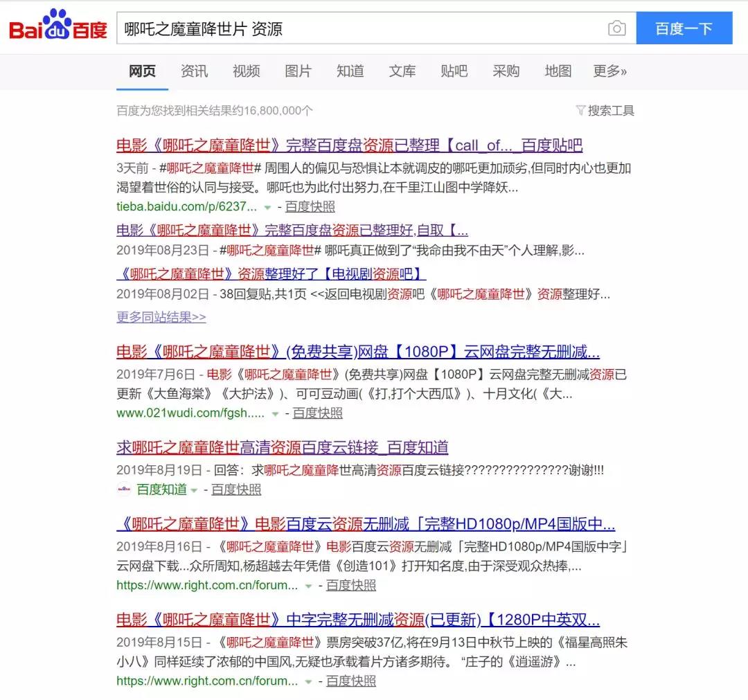This screenshot has width=748, height=700.
Task: Open result 电影《哪吒之魔童降世》完整百度盘资源已整理【call_of... 百度贴吧
Action: point(350,145)
